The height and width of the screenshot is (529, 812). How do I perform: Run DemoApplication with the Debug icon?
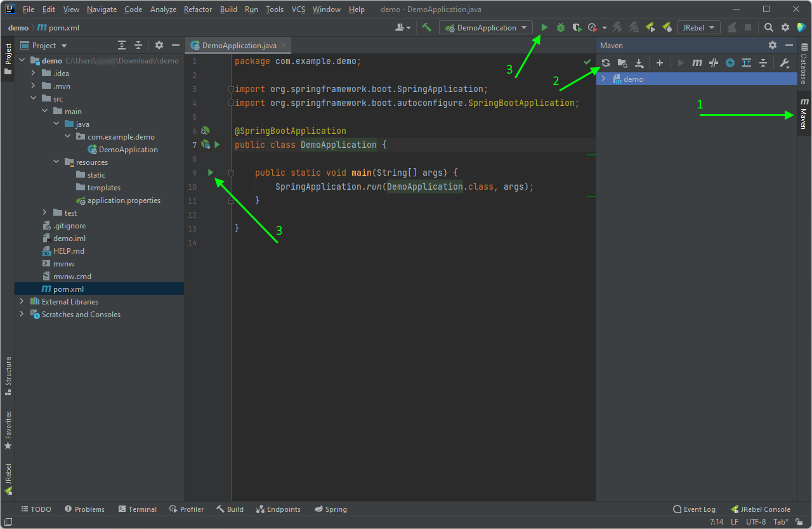click(560, 27)
